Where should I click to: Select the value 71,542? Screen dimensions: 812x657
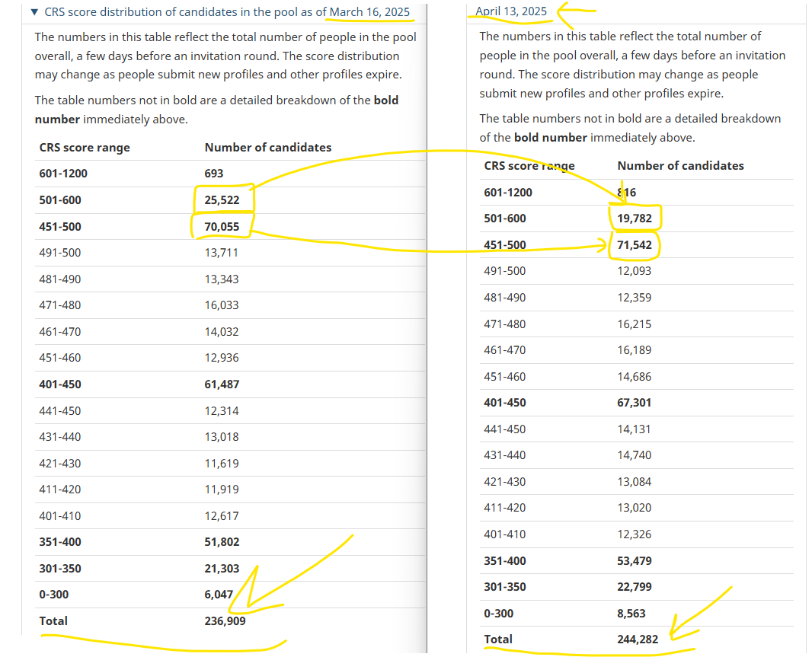point(635,245)
